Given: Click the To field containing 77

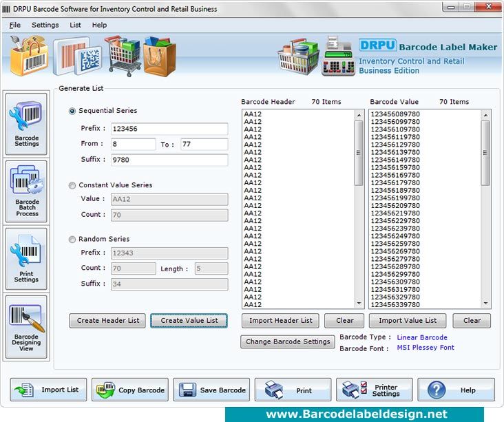Looking at the screenshot, I should tap(204, 144).
